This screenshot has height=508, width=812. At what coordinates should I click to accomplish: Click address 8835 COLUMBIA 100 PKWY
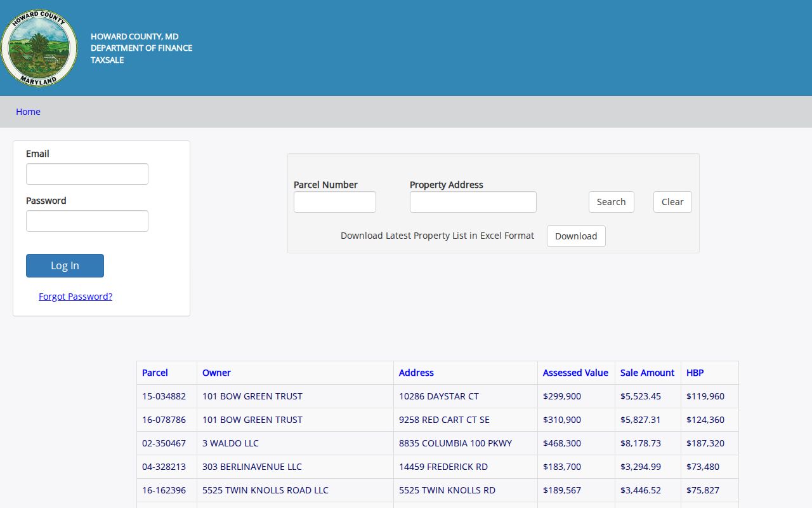(455, 443)
